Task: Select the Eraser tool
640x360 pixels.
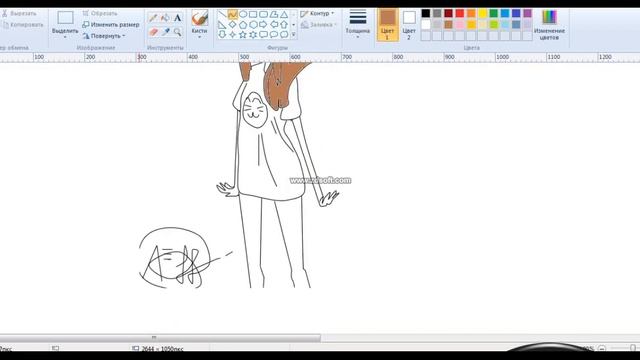Action: [x=153, y=32]
